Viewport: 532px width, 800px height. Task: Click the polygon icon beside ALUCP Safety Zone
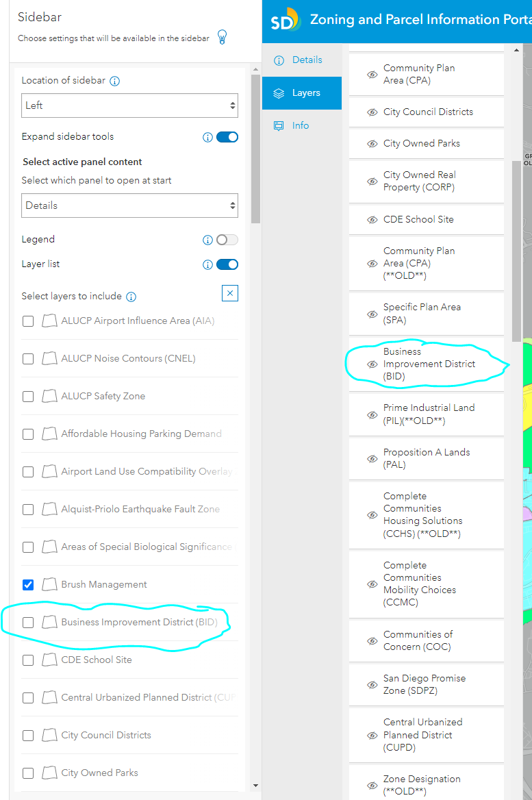(x=49, y=396)
